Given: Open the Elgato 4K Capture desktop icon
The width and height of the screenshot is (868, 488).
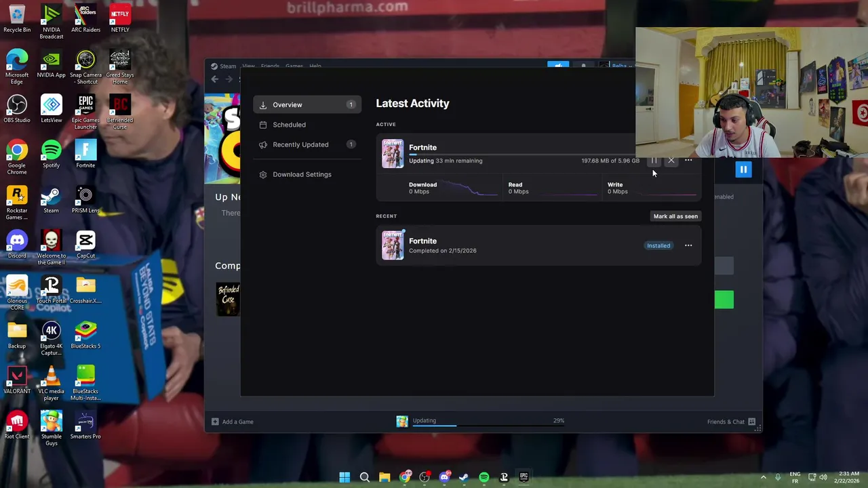Looking at the screenshot, I should click(x=51, y=338).
